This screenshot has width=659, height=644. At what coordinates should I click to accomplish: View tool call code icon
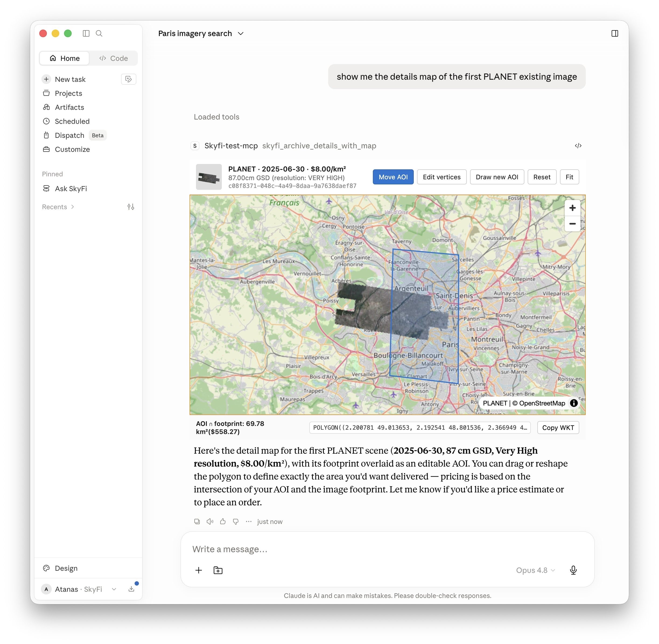[x=578, y=145]
